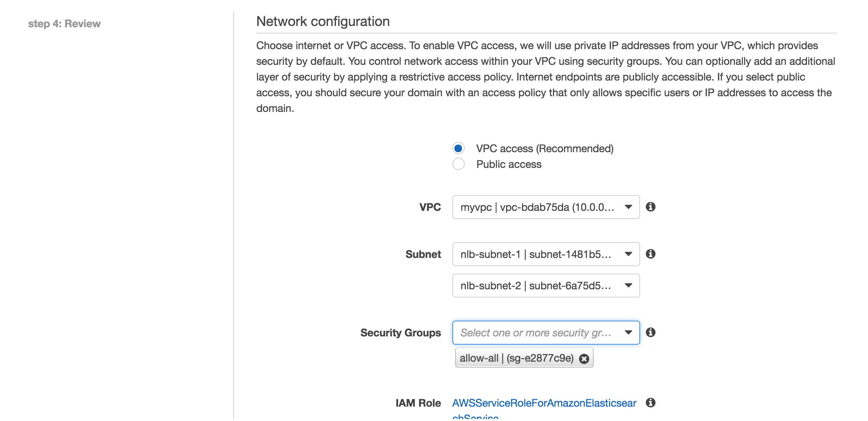
Task: Click the info icon beside the IAM Role link
Action: pos(650,403)
